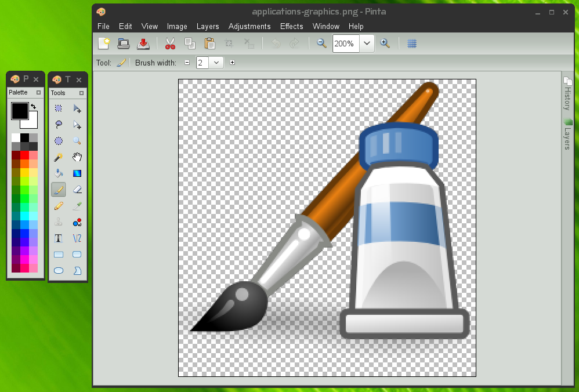Viewport: 579px width, 392px height.
Task: Click the black primary color swatch
Action: [20, 111]
